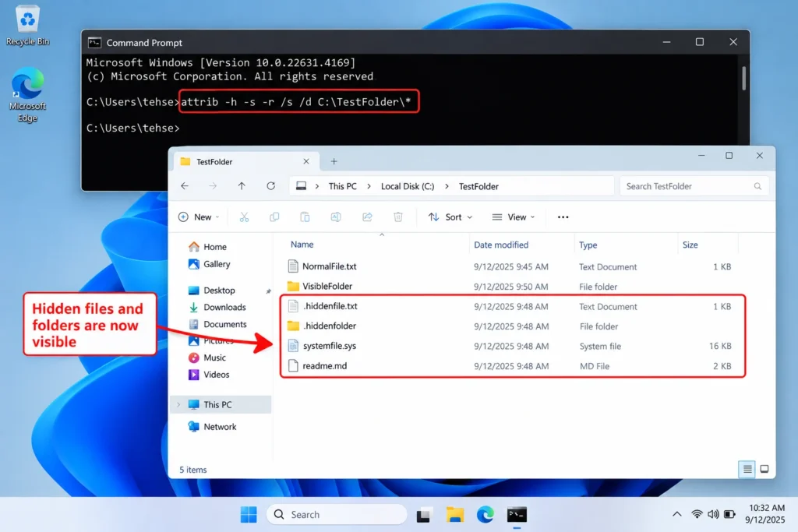Select the .hiddenfile.txt file

pos(509,306)
